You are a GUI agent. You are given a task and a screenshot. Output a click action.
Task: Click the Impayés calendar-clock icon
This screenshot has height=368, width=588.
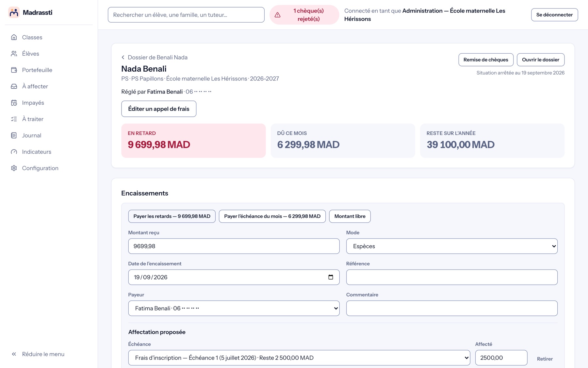click(14, 103)
